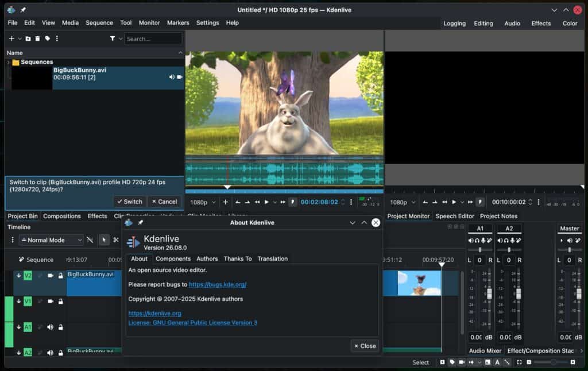Image resolution: width=588 pixels, height=371 pixels.
Task: Open clip monitor 1080p resolution dropdown
Action: click(x=203, y=202)
